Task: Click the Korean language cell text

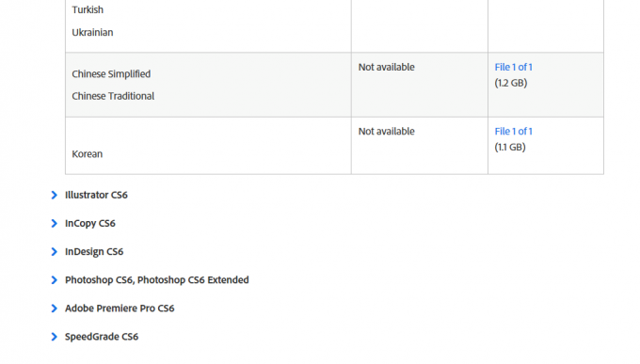Action: point(88,154)
